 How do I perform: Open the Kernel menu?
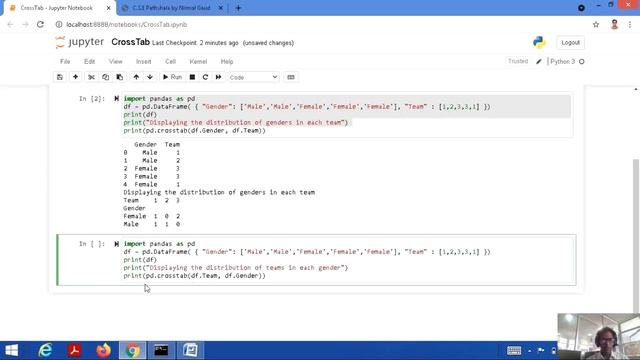pos(198,62)
